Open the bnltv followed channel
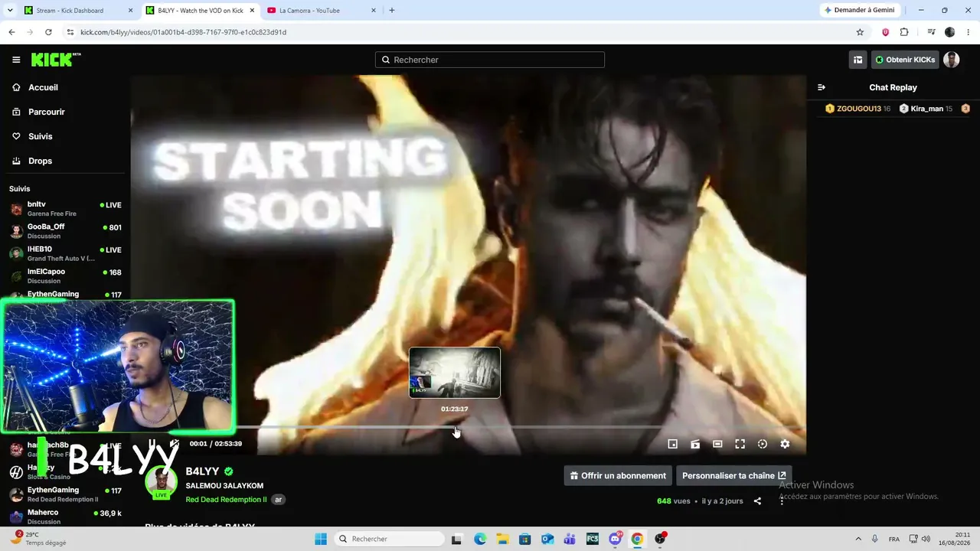This screenshot has width=980, height=551. (65, 209)
